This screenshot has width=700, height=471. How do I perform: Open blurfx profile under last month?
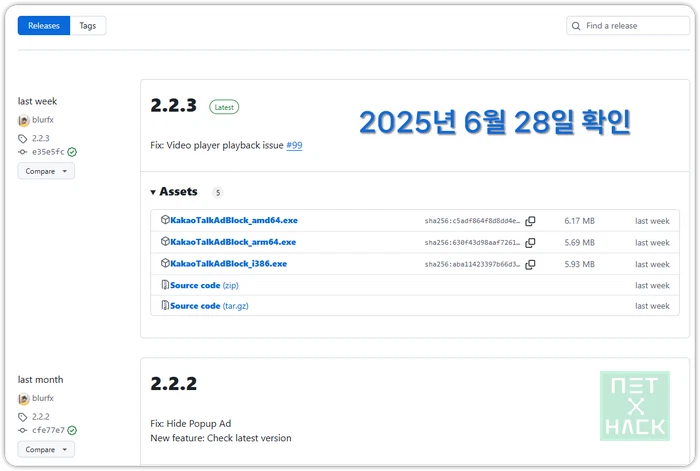point(43,398)
